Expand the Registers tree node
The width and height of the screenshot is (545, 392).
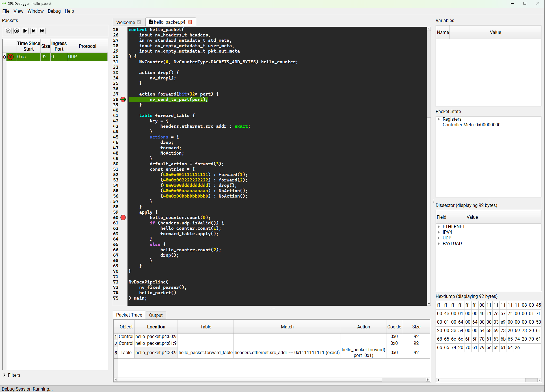click(439, 119)
